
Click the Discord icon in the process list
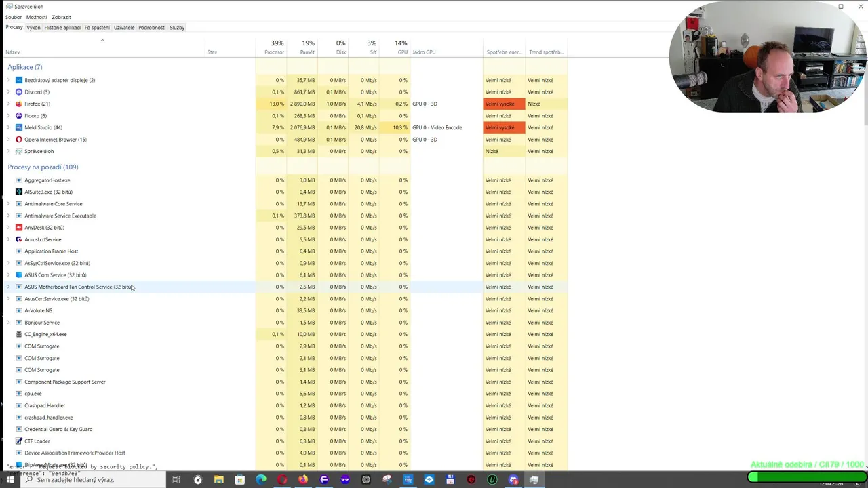[x=19, y=92]
